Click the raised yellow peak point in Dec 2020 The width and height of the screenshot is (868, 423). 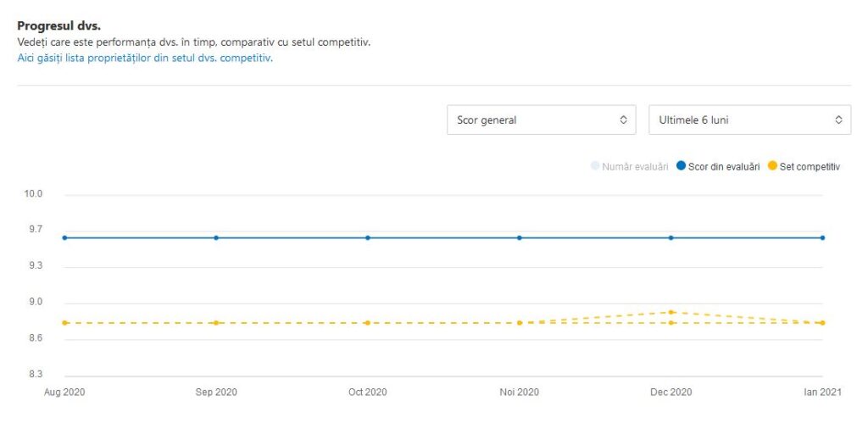(x=671, y=312)
